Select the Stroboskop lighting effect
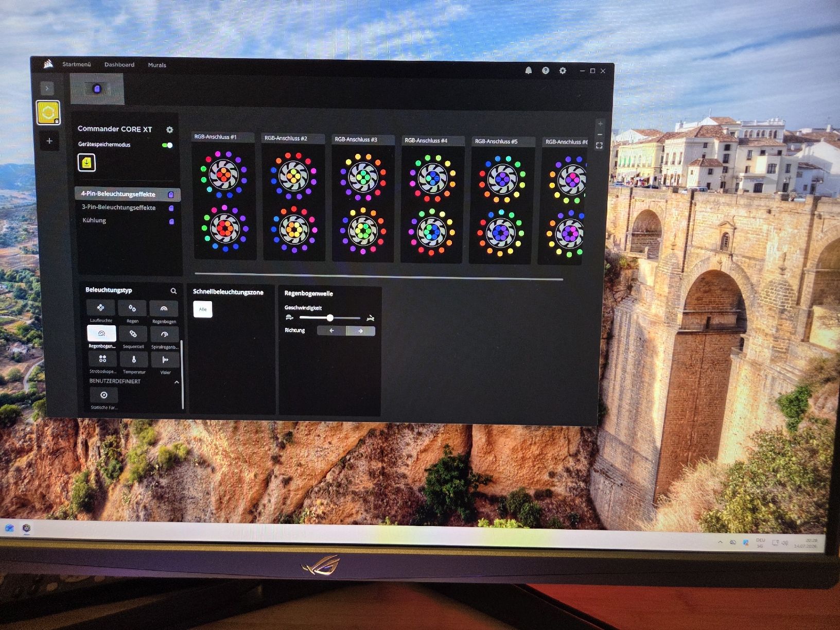The image size is (840, 630). (102, 359)
